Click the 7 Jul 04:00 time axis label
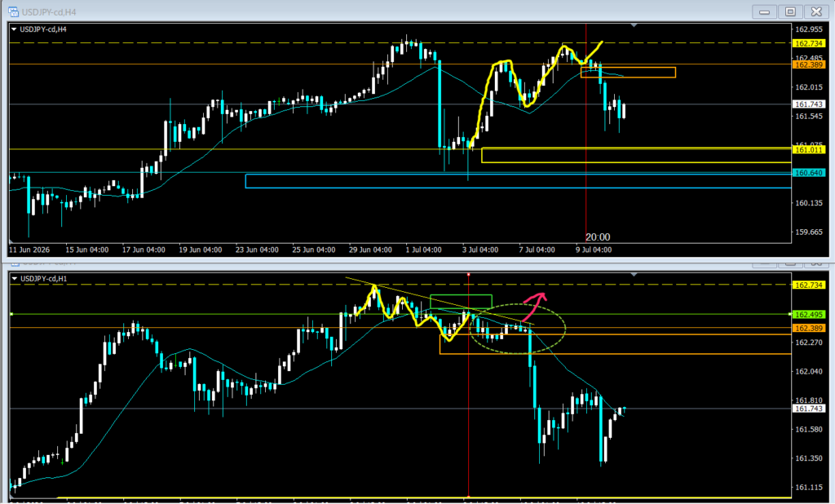 (x=537, y=250)
